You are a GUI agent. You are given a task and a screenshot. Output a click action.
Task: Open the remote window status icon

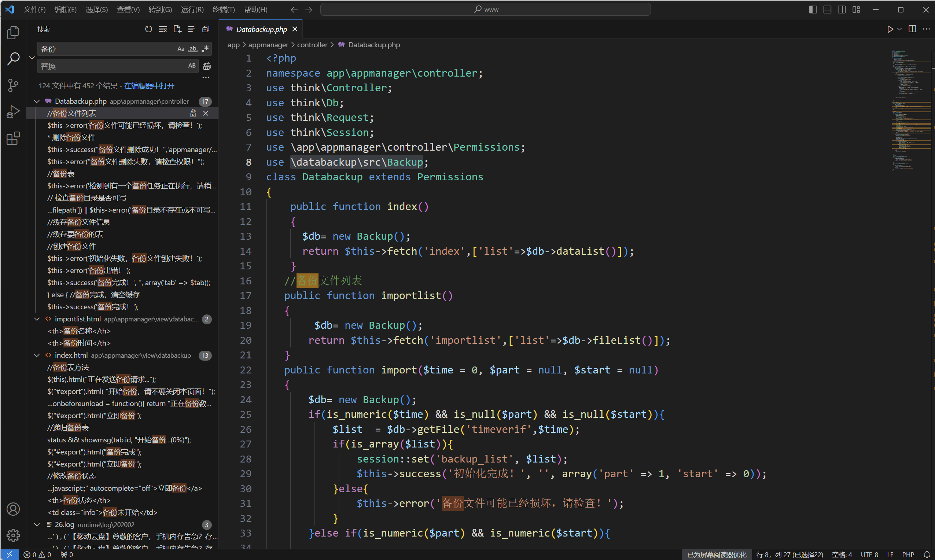[x=10, y=555]
